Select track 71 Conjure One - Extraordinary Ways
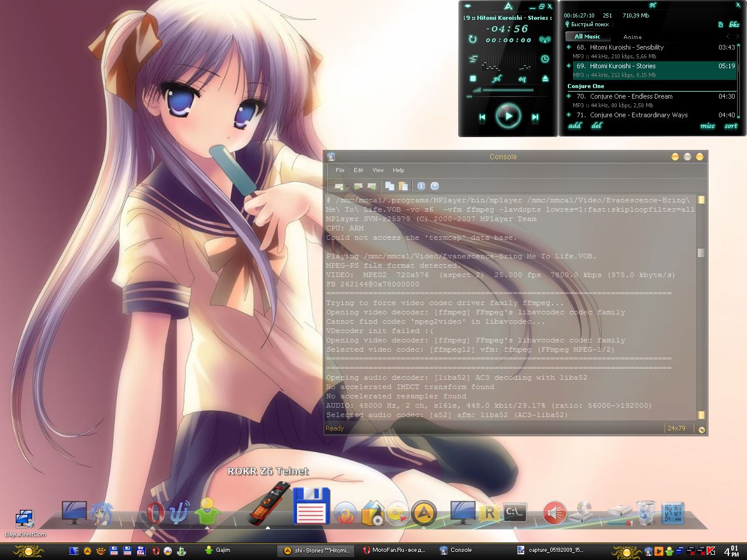 click(x=650, y=116)
